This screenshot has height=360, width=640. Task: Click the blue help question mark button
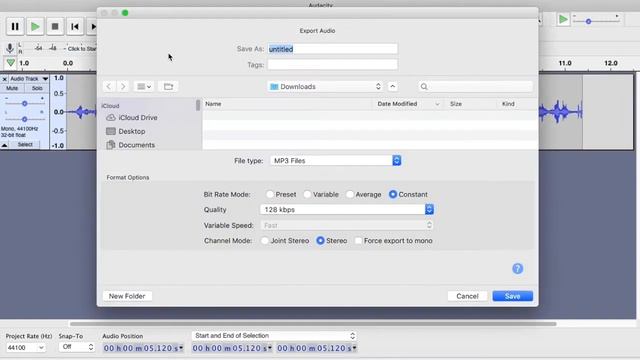(518, 269)
